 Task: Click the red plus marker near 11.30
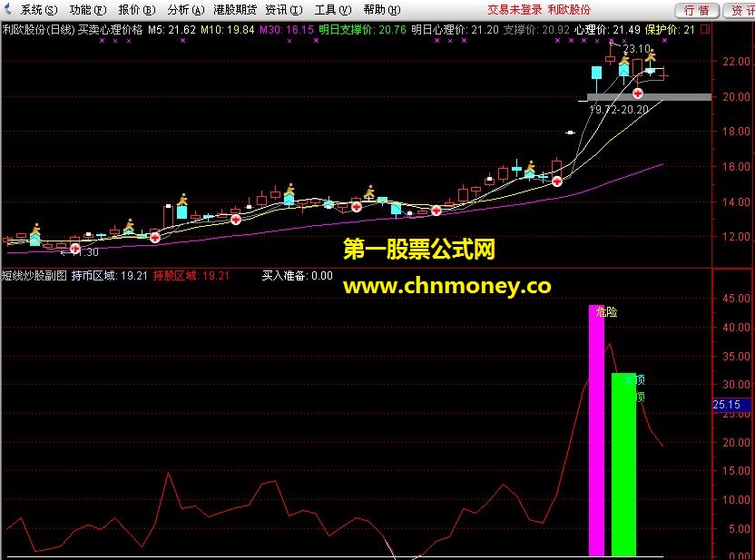click(75, 249)
